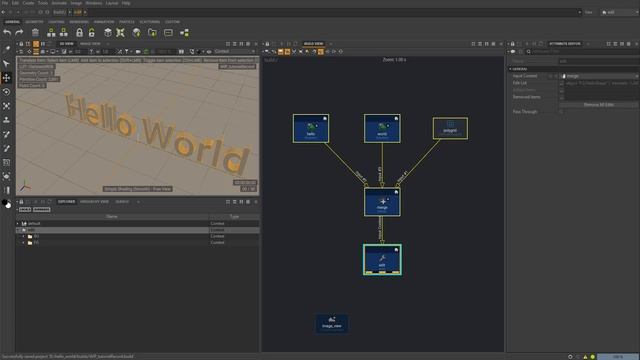
Task: Click the image_view node
Action: (x=332, y=323)
